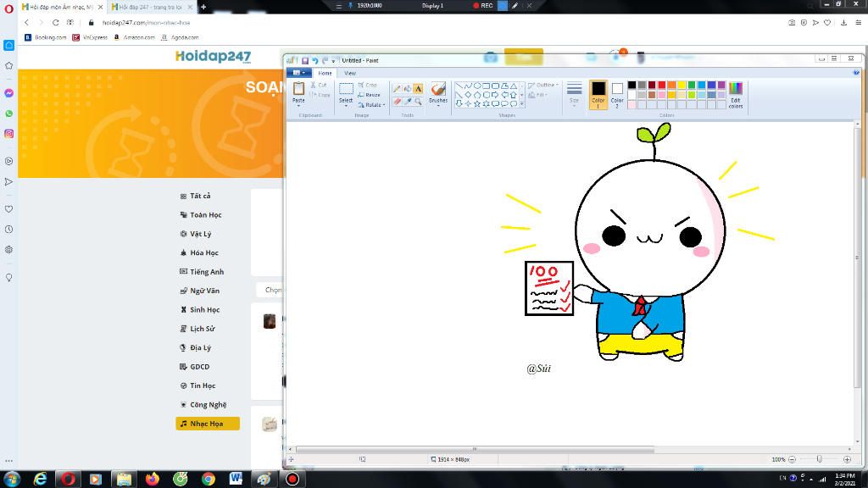Open the Size line thickness dropdown

574,94
